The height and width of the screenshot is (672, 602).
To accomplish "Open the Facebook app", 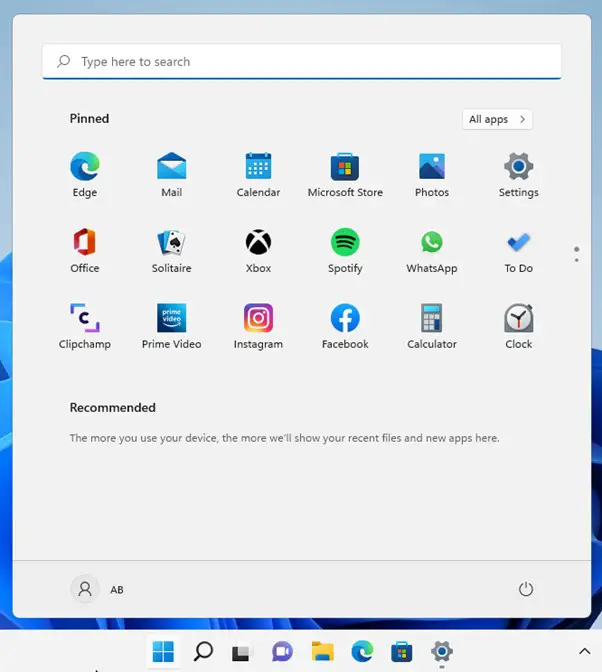I will tap(345, 326).
